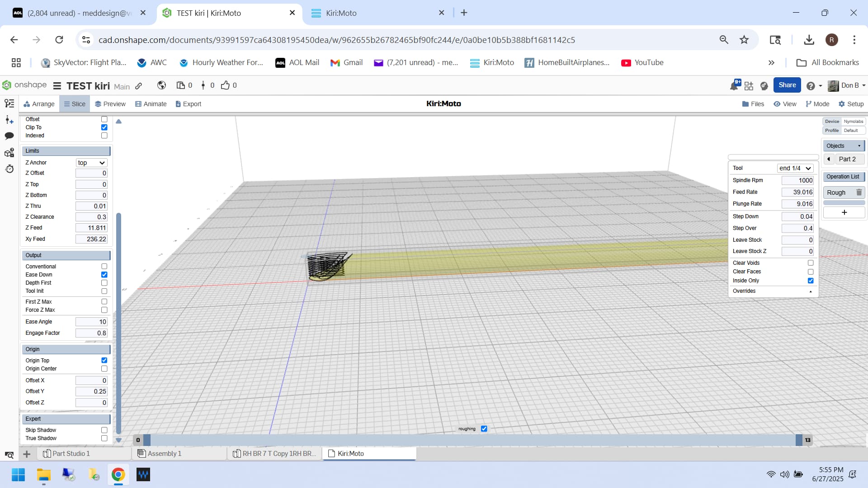Open the Assembly 1 tab

(164, 454)
